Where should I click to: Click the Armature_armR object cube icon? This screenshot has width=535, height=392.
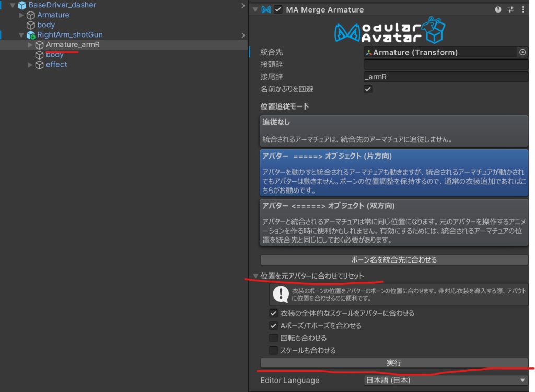pyautogui.click(x=40, y=45)
